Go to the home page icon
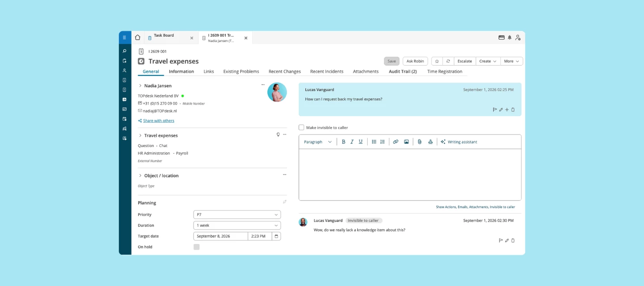The image size is (644, 286). pyautogui.click(x=138, y=38)
